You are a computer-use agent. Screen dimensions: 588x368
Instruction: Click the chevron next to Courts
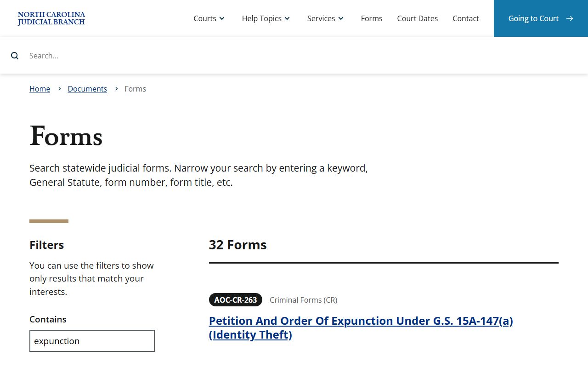(222, 18)
